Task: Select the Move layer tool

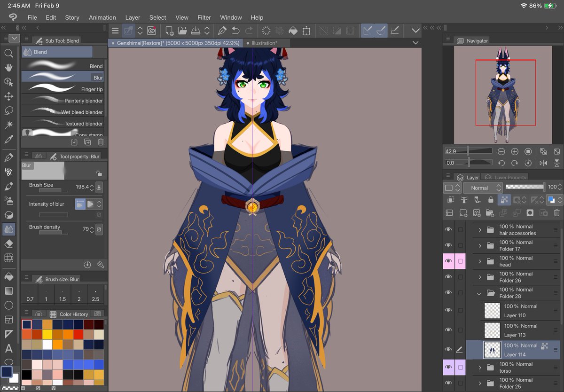Action: pos(8,96)
